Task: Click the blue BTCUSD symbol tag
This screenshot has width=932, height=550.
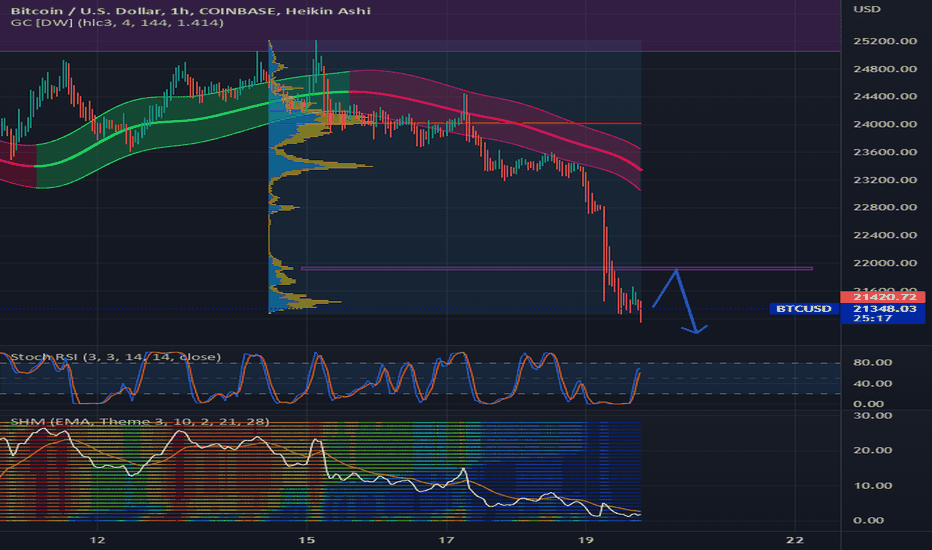Action: [804, 309]
